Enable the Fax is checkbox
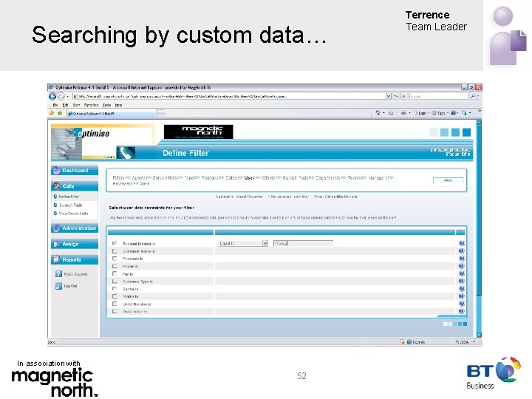Screen dimensions: 532x399 tap(115, 273)
